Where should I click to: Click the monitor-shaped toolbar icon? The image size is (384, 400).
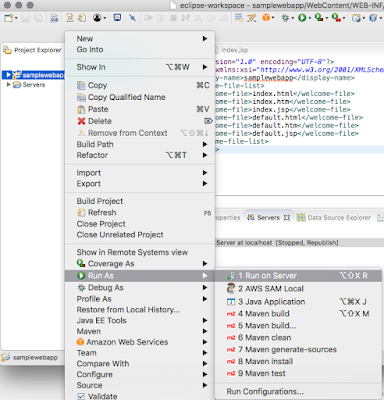(117, 17)
